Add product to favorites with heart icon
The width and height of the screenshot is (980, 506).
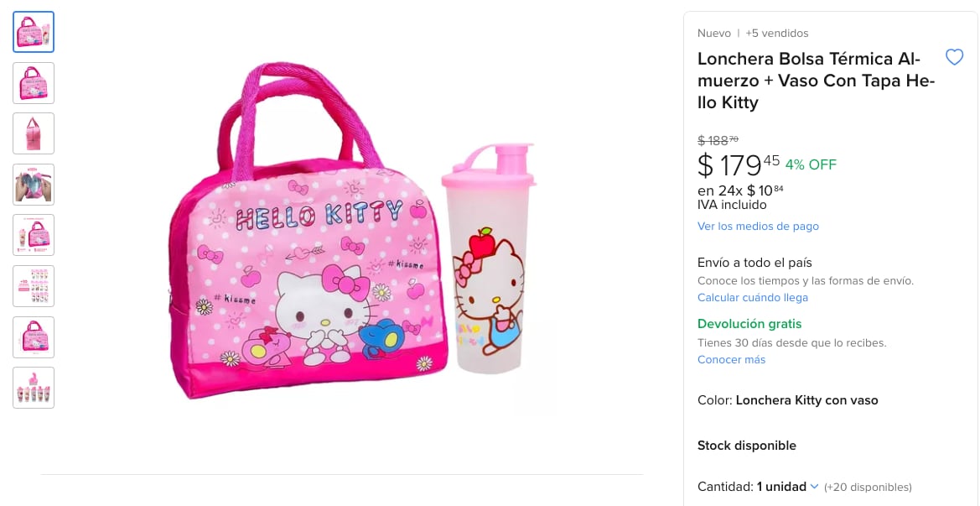point(954,57)
